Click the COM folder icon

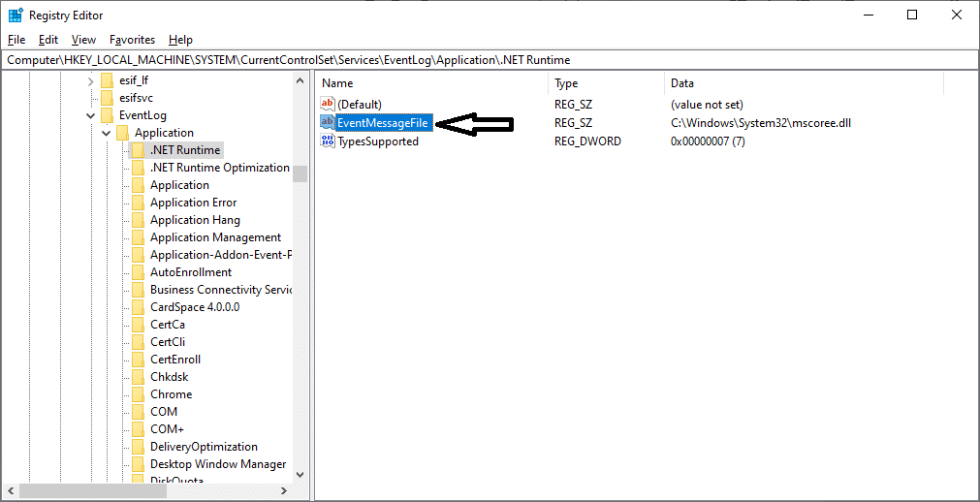coord(138,412)
